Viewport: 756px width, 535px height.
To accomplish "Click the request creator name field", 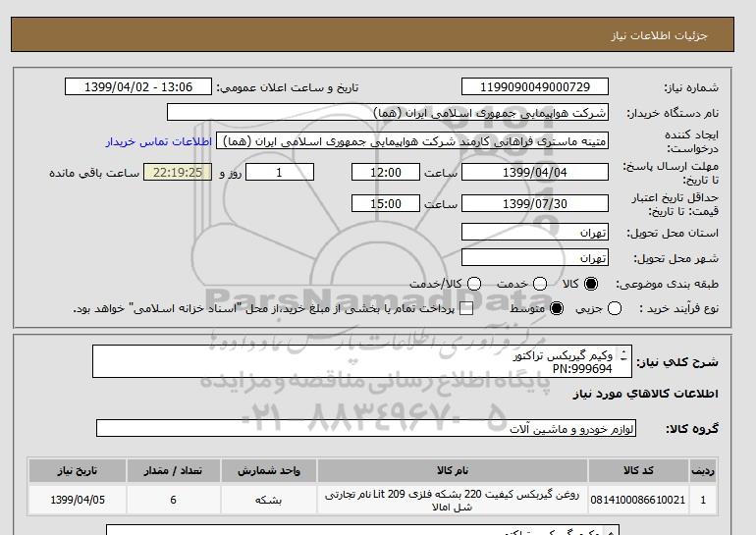I will [x=412, y=141].
